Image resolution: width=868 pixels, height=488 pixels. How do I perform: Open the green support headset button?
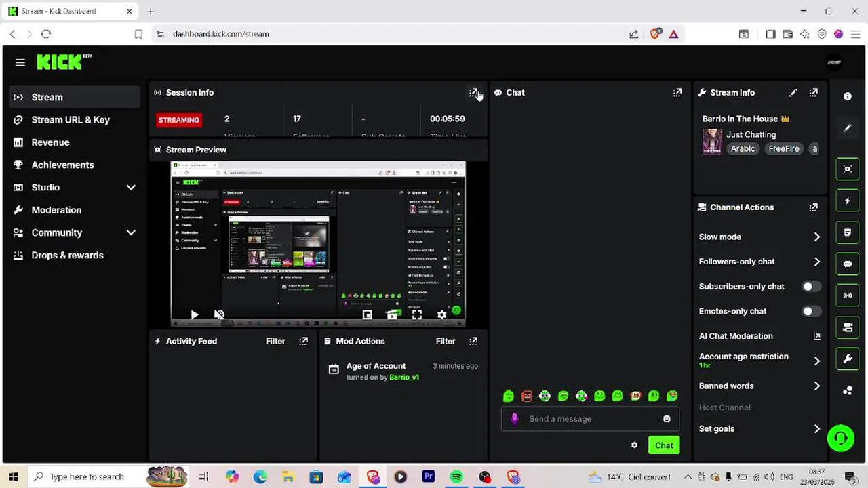[841, 438]
